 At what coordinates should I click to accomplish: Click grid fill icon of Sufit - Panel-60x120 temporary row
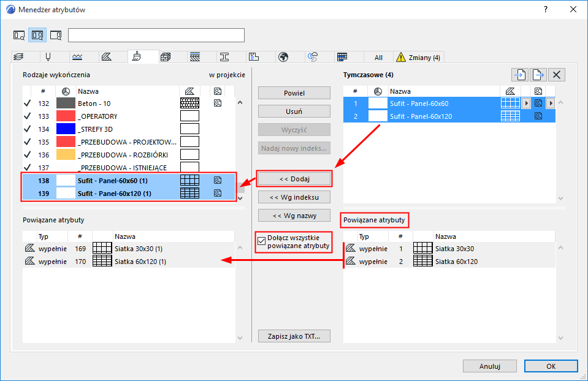(510, 116)
